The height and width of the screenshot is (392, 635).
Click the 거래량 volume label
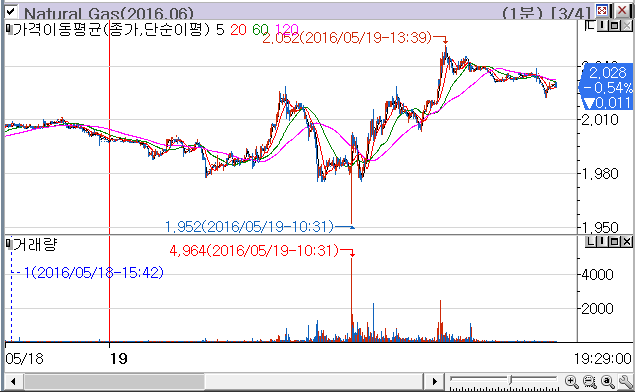(x=35, y=244)
